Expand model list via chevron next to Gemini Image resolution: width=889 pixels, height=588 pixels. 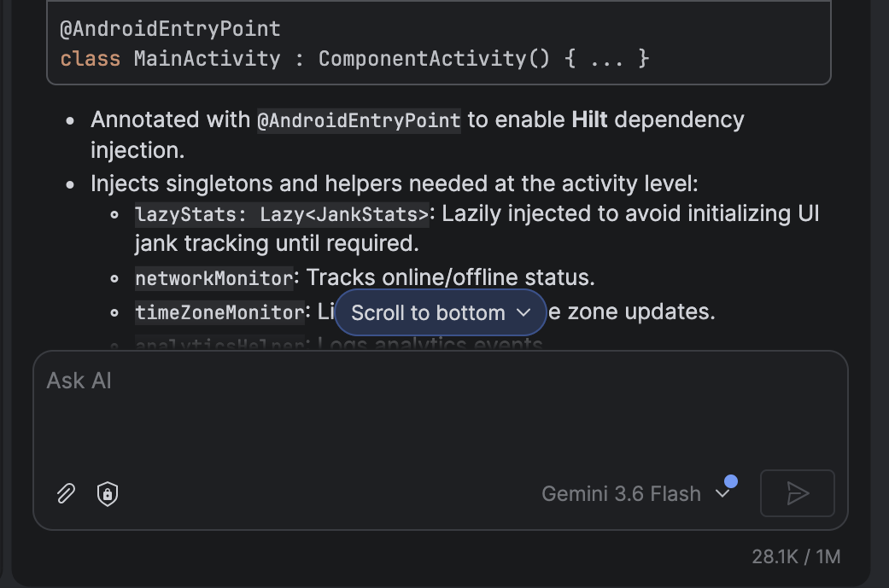(722, 493)
